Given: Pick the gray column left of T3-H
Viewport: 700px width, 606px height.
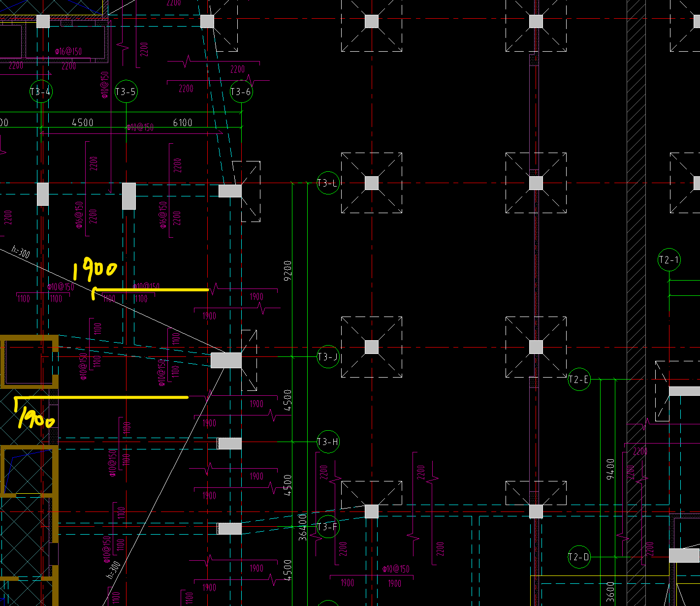Looking at the screenshot, I should click(230, 443).
